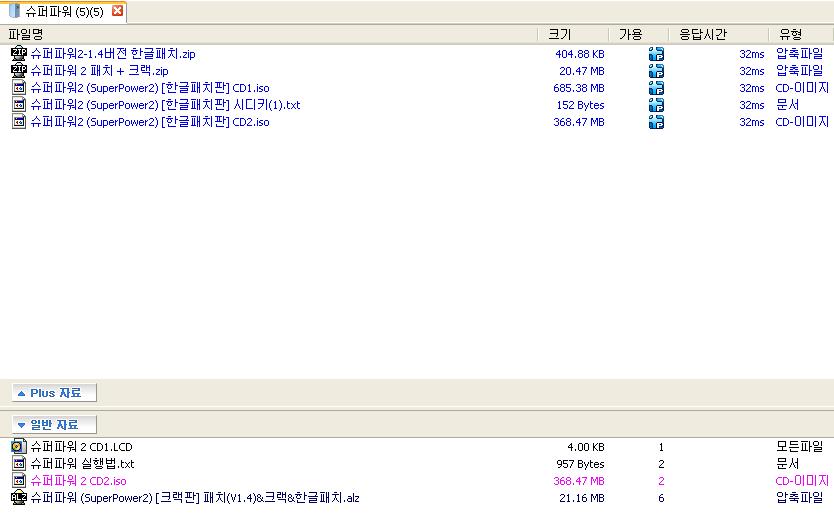
Task: Select 슈퍼파워2 (SuperPower2) [한글패치판] CD1.iso
Action: tap(150, 88)
